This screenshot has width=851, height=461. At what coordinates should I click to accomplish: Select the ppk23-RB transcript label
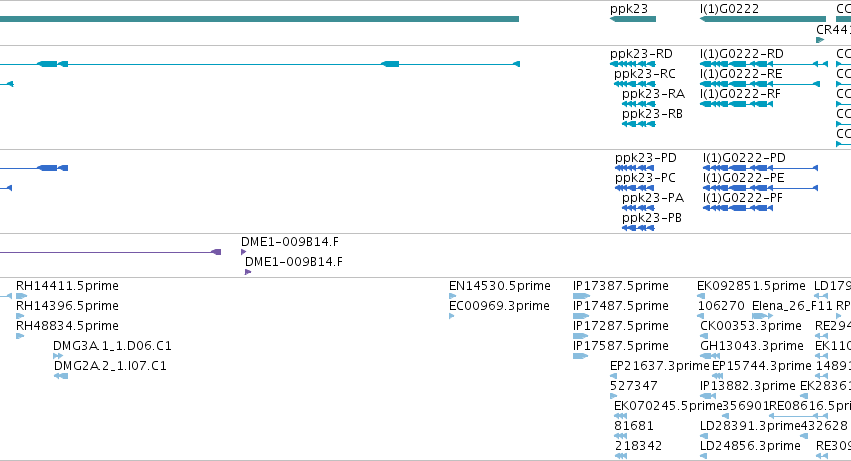coord(652,114)
